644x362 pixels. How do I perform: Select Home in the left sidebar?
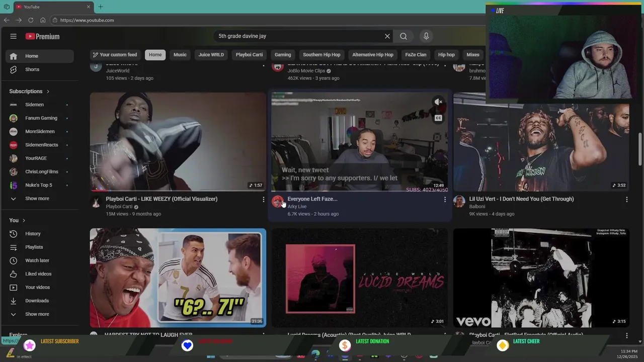[40, 56]
